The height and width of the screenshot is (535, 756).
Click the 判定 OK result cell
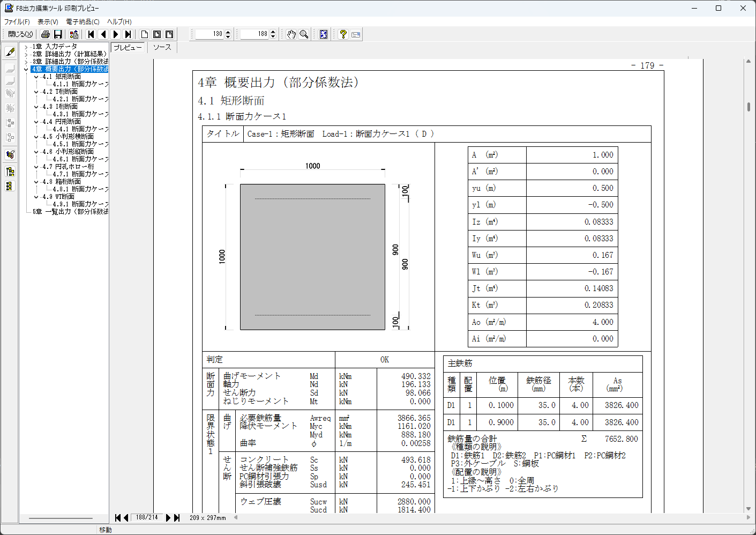click(385, 360)
